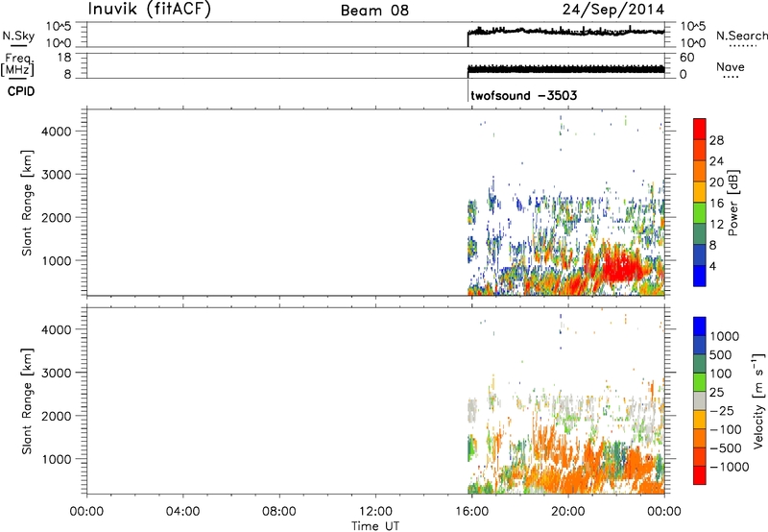Select the red bottom Velocity colorbar segment
Screen dimensions: 768x532
click(700, 475)
